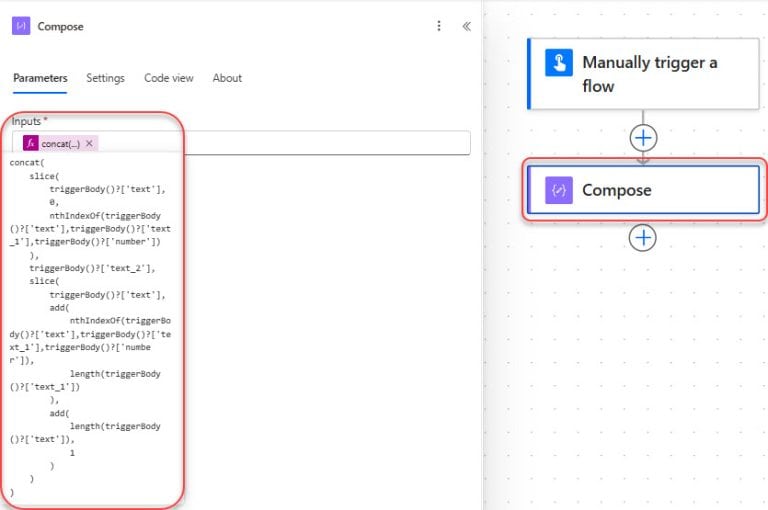Open the three-dot more options menu
768x510 pixels.
tap(438, 27)
